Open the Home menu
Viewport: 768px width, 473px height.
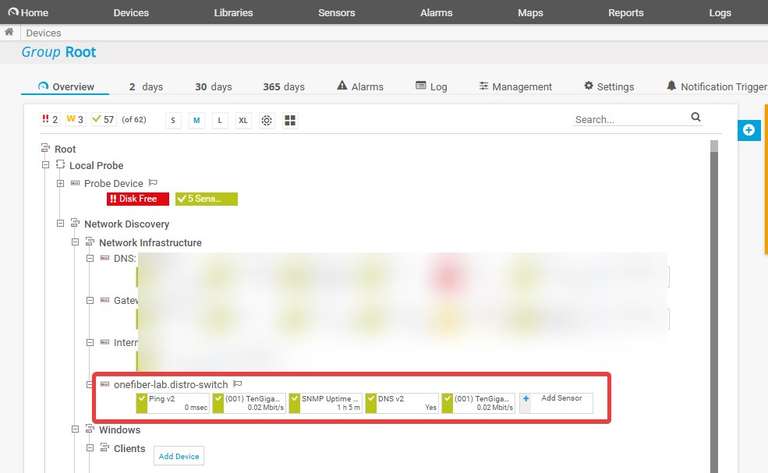28,12
